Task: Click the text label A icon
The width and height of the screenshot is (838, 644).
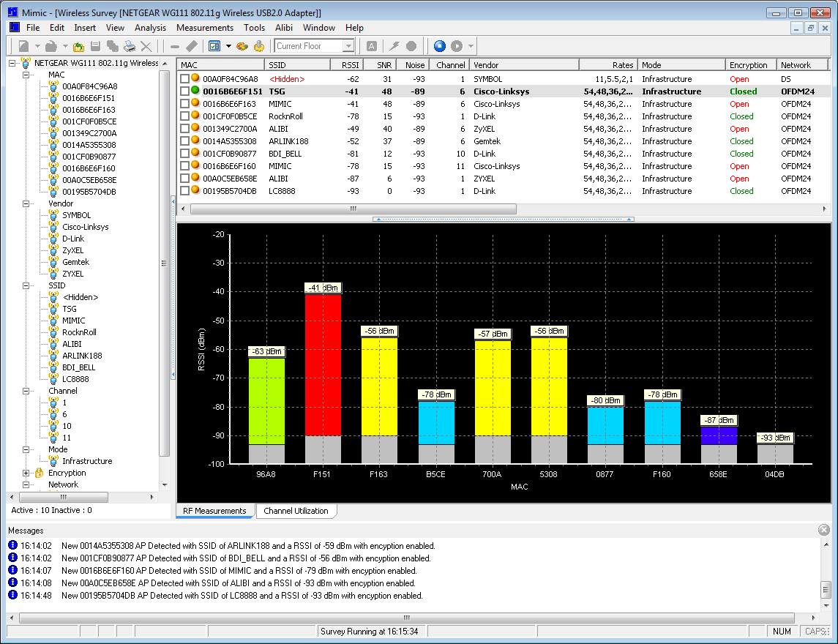Action: click(x=372, y=46)
